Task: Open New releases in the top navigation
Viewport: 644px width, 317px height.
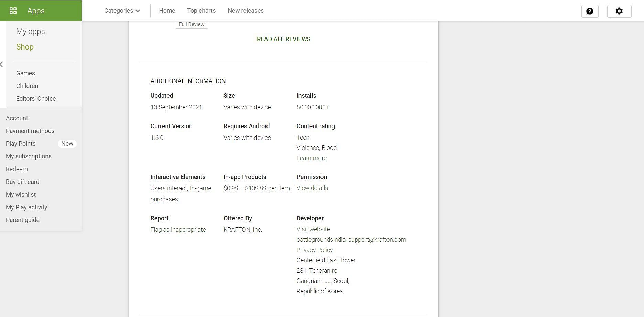Action: pyautogui.click(x=245, y=11)
